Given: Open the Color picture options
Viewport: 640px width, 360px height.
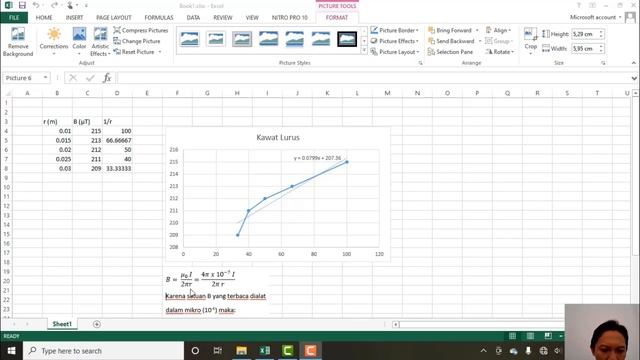Looking at the screenshot, I should click(x=79, y=40).
